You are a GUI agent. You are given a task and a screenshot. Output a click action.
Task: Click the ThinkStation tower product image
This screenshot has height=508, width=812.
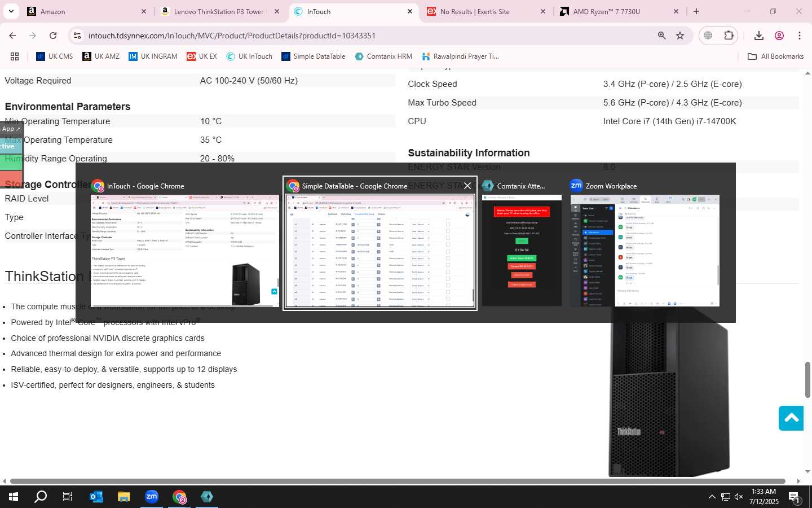[668, 392]
